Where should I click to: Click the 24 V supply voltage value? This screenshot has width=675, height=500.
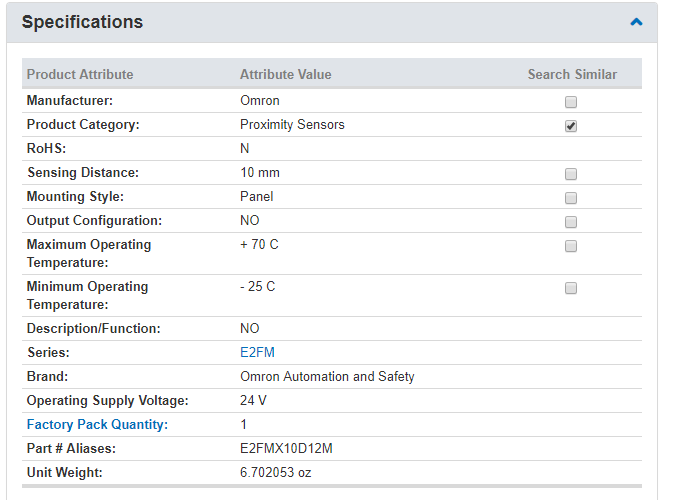point(253,401)
